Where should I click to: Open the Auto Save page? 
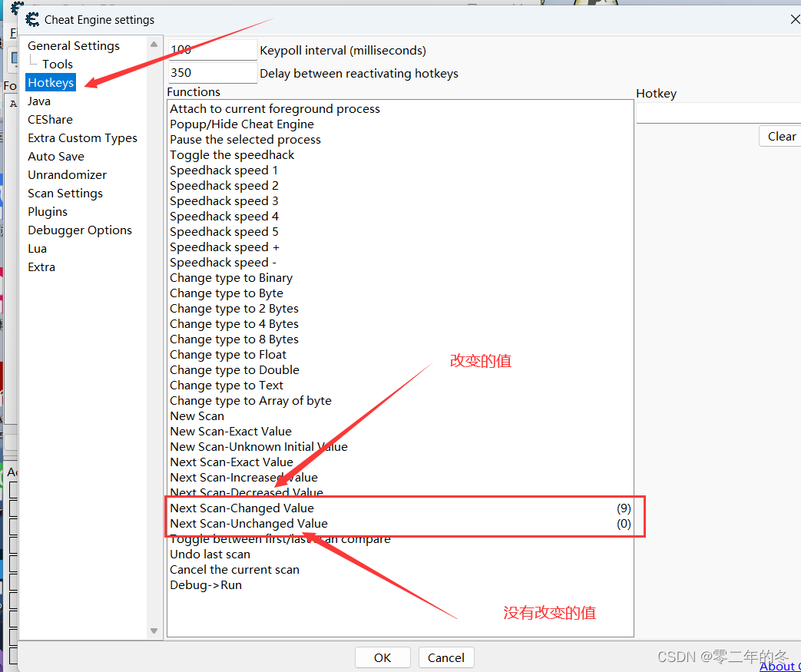point(56,156)
